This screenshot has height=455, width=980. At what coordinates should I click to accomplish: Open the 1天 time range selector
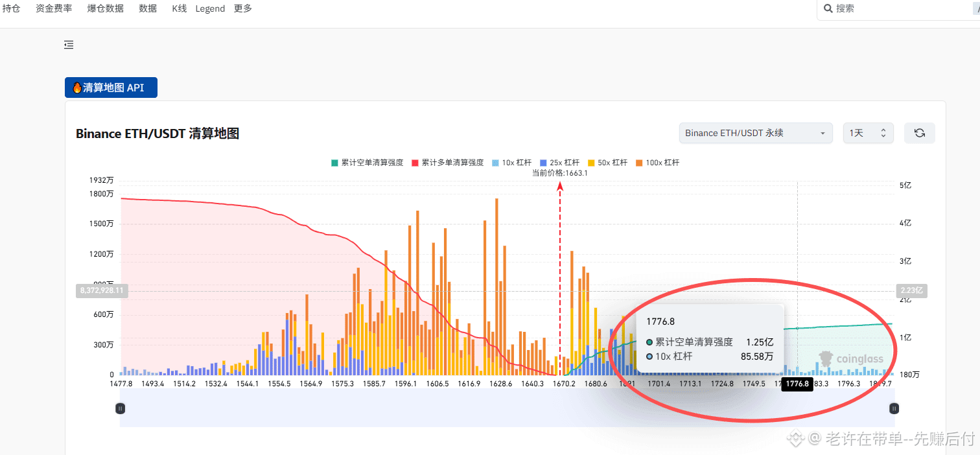click(868, 133)
